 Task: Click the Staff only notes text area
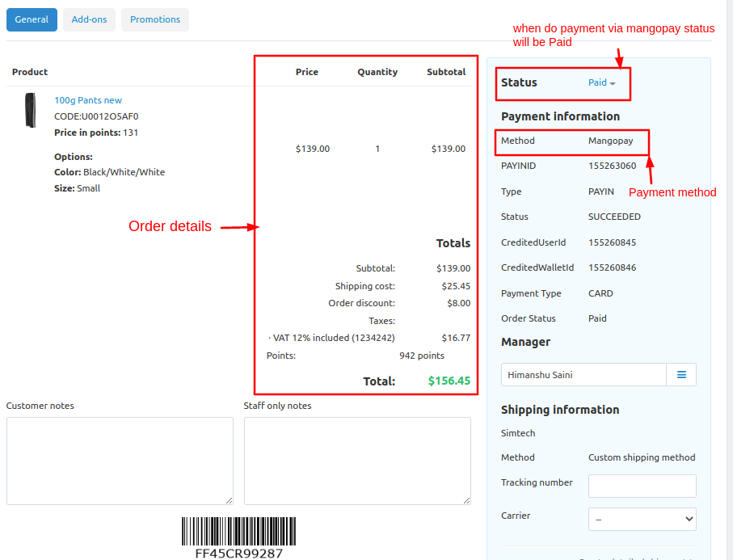[x=357, y=461]
